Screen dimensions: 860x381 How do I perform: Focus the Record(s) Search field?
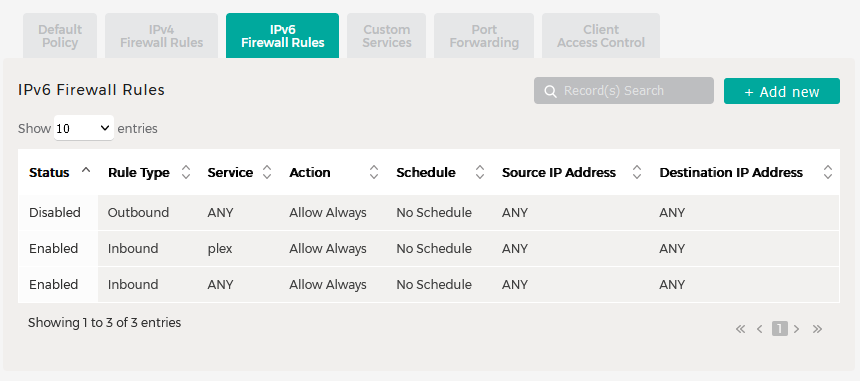click(624, 90)
